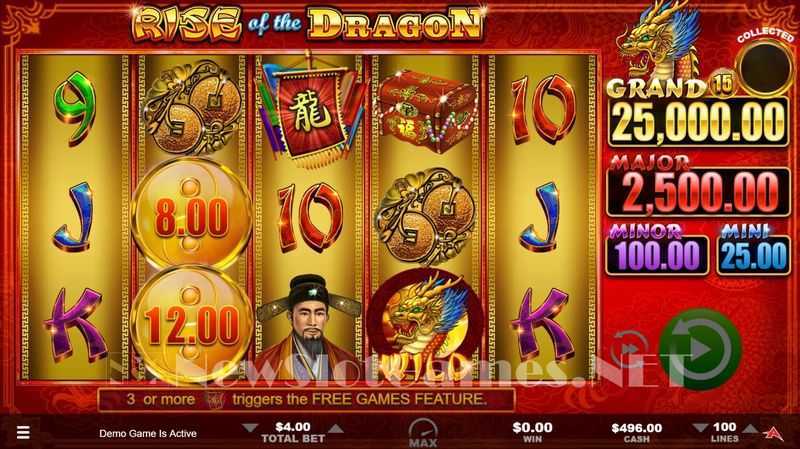This screenshot has height=449, width=800.
Task: Click the MINOR 100.00 jackpot display
Action: (657, 255)
